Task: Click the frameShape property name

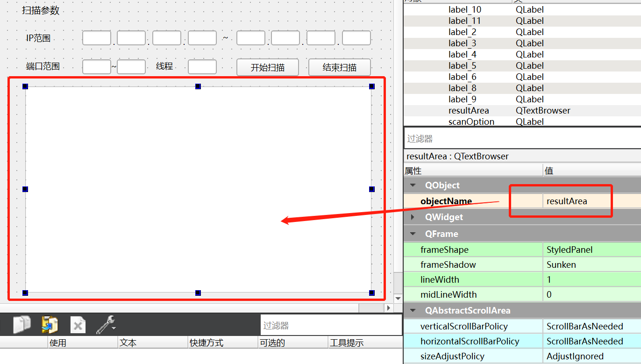Action: [444, 250]
